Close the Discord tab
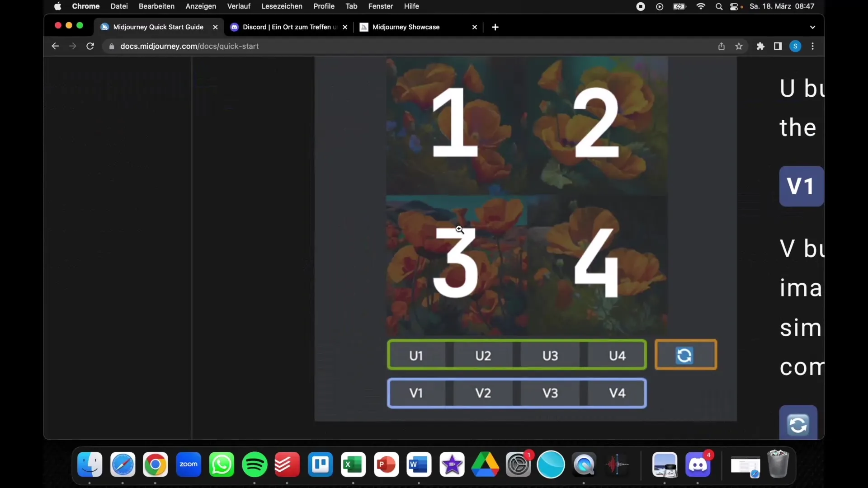 tap(345, 27)
